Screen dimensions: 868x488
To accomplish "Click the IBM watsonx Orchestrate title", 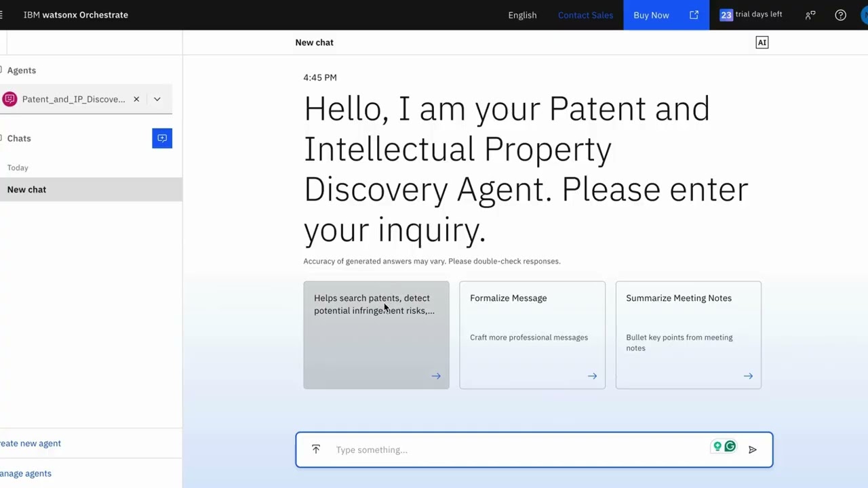I will 75,15.
